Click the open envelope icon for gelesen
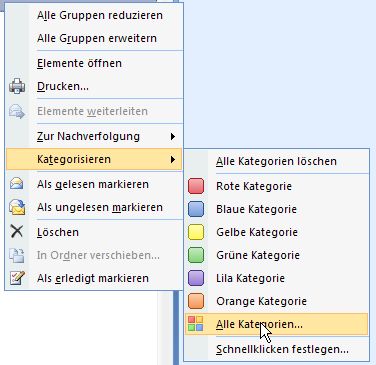The width and height of the screenshot is (376, 365). point(17,184)
